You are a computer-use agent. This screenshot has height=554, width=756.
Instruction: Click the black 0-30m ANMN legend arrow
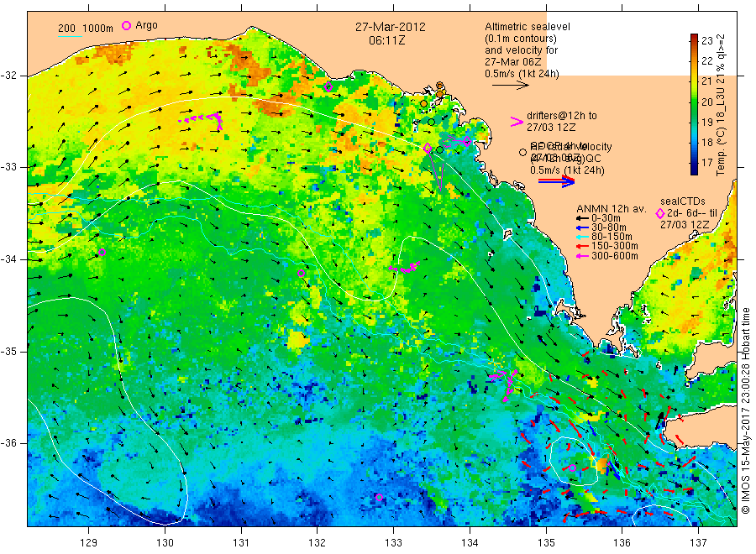(582, 218)
